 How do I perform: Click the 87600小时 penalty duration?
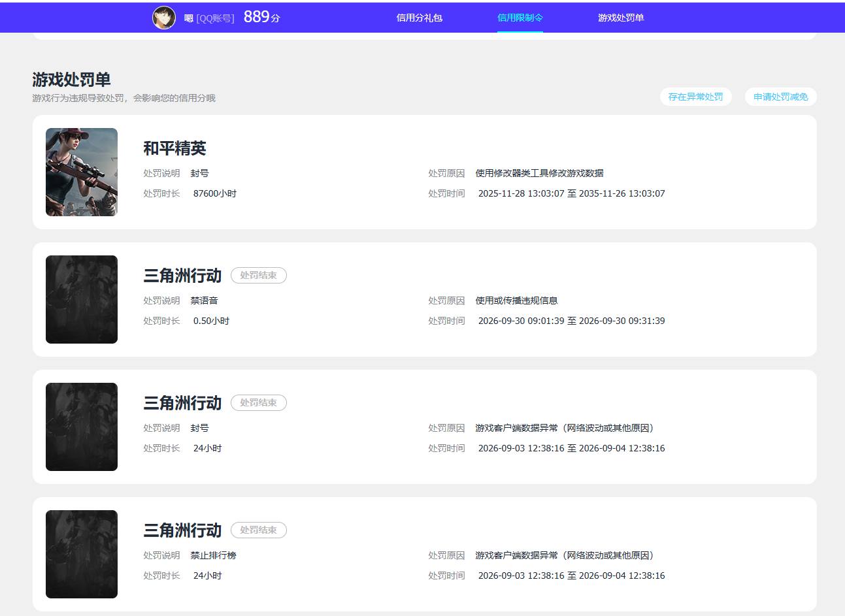coord(215,193)
